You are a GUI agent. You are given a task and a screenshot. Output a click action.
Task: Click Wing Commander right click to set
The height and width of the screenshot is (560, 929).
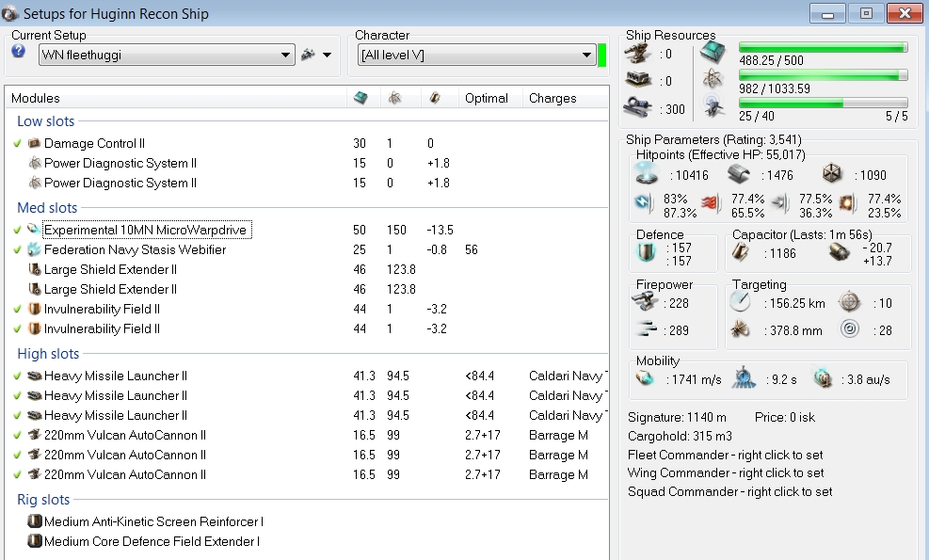click(x=726, y=472)
